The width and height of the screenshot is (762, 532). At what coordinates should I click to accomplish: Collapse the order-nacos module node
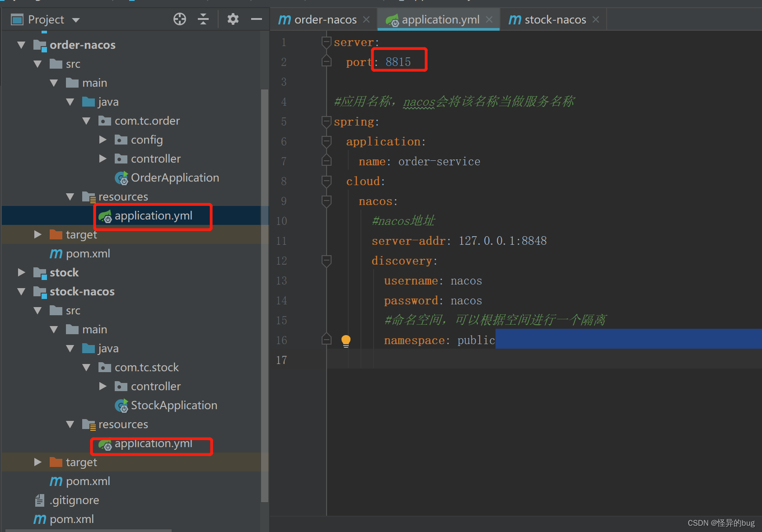pyautogui.click(x=21, y=45)
